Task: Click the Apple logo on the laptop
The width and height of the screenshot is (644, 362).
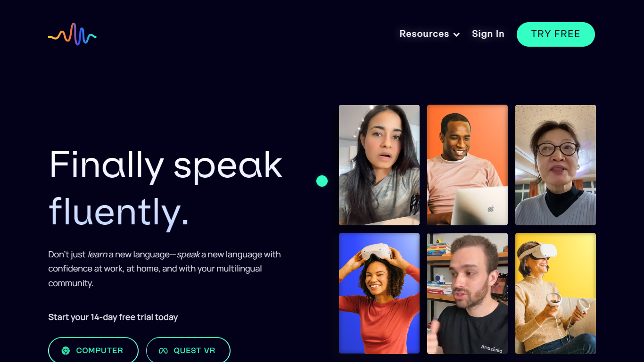Action: tap(490, 208)
